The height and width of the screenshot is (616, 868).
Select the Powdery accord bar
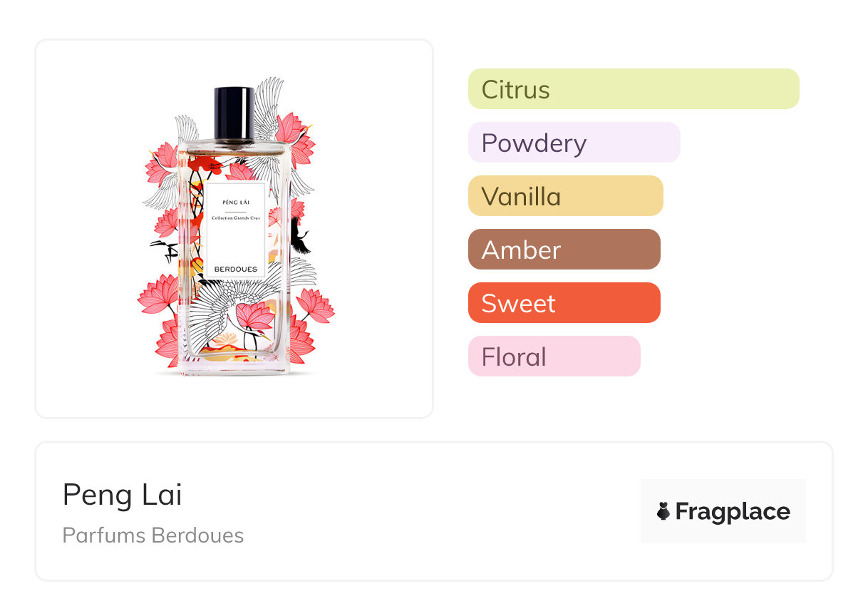574,143
